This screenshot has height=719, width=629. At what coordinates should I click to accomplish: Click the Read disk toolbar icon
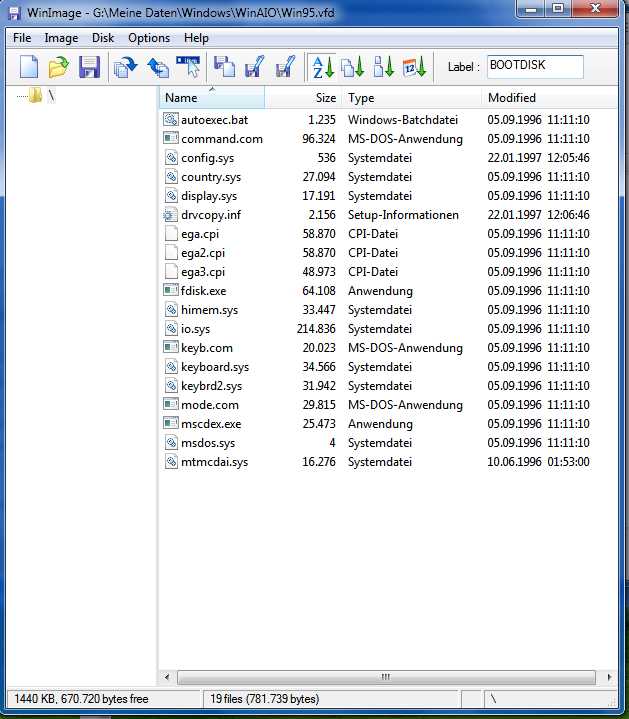pyautogui.click(x=125, y=67)
